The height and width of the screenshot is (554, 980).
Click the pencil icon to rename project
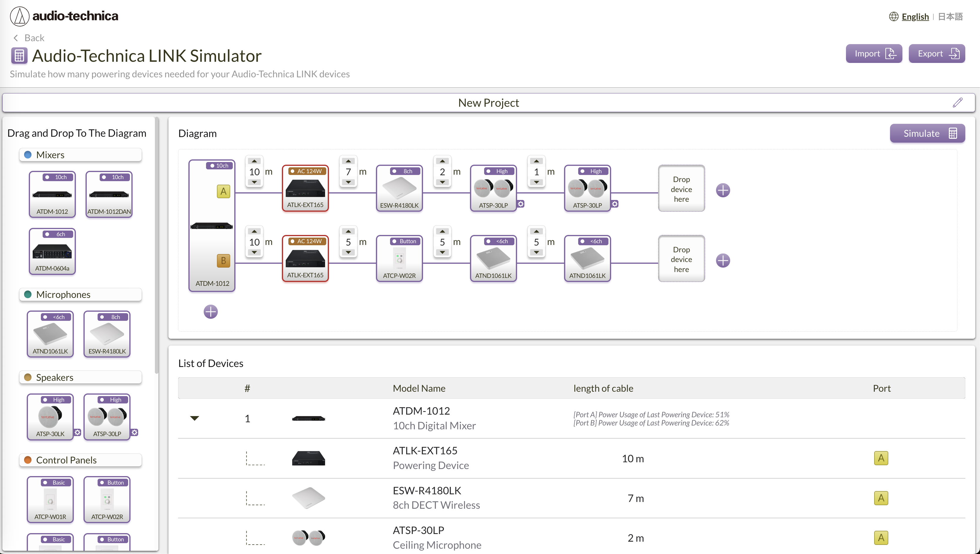(957, 102)
